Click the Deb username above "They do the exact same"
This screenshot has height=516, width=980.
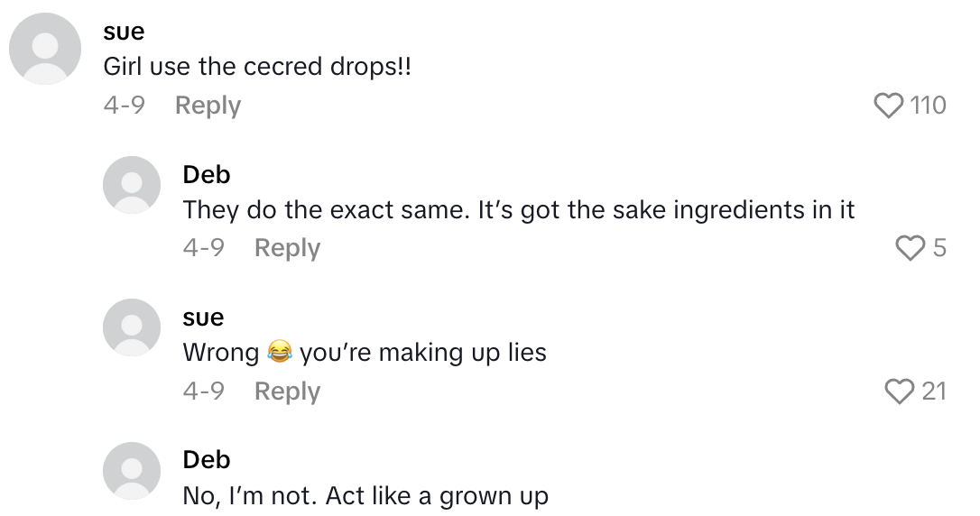[x=207, y=174]
